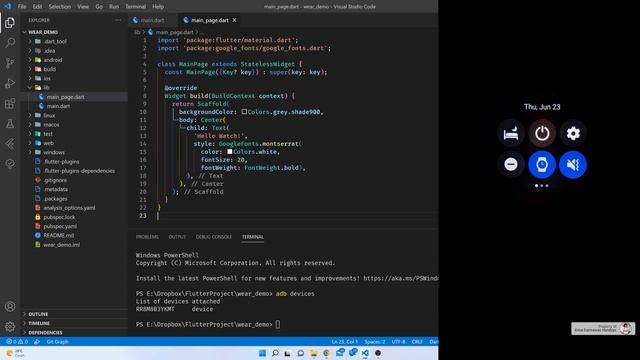The image size is (640, 360).
Task: Click grey.shade900 color swatch in code
Action: pyautogui.click(x=244, y=112)
